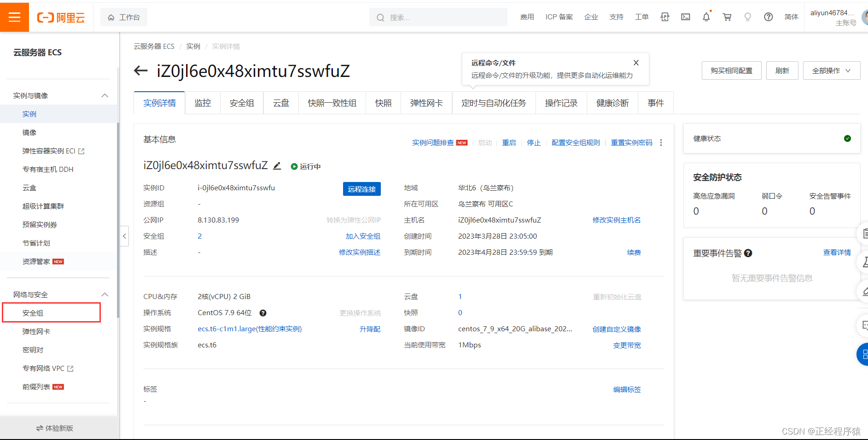The width and height of the screenshot is (868, 440).
Task: Click the green health status check icon
Action: tap(847, 139)
